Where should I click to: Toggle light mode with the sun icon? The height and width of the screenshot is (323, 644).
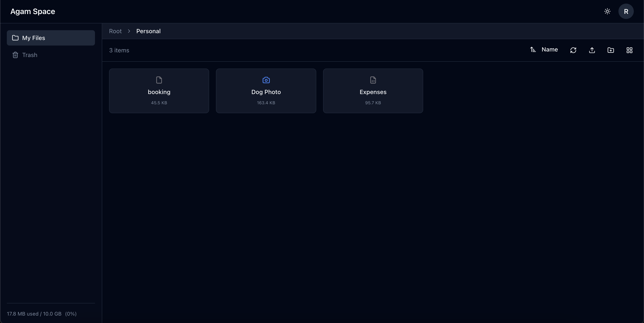coord(607,11)
